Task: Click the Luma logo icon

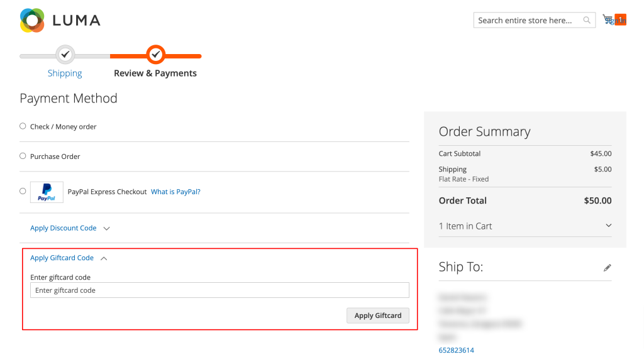Action: coord(32,20)
